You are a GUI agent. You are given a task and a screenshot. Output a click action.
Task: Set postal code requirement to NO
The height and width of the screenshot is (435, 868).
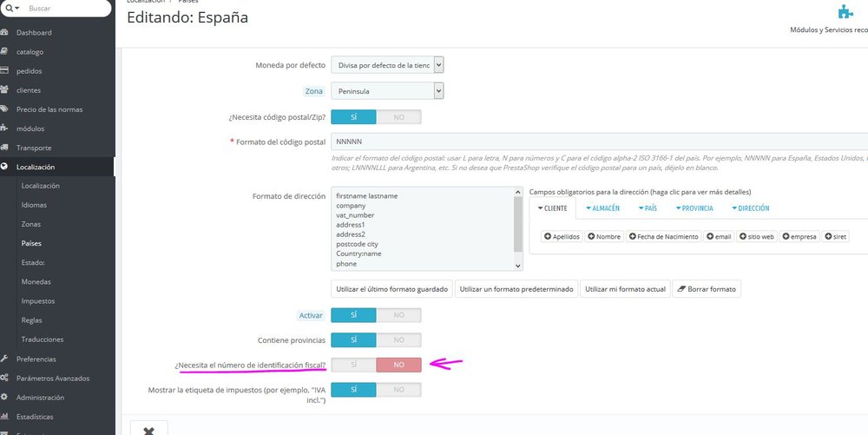pyautogui.click(x=398, y=116)
